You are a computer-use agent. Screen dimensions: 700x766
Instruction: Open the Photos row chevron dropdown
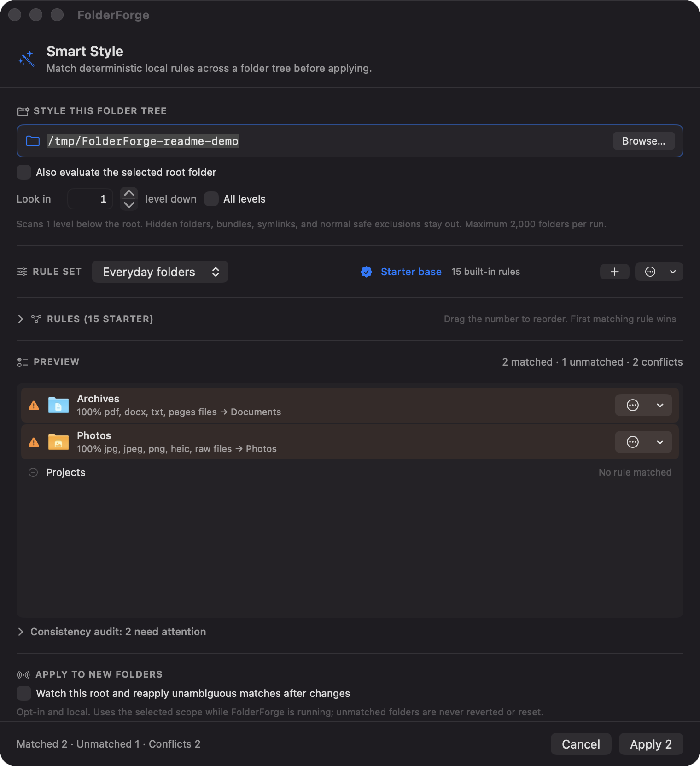pyautogui.click(x=660, y=442)
